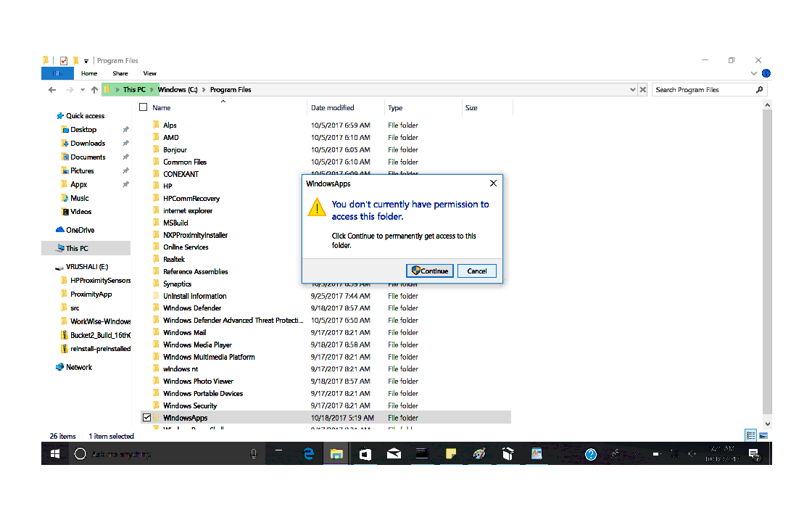Open Action Center notifications icon

point(754,454)
